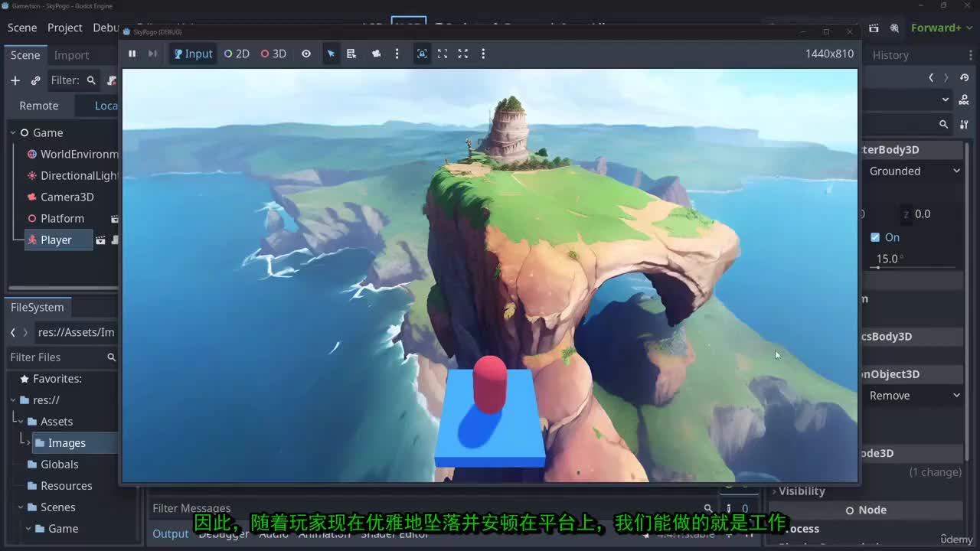The width and height of the screenshot is (980, 551).
Task: Click the Player CharacterBody3D node icon
Action: pos(32,240)
